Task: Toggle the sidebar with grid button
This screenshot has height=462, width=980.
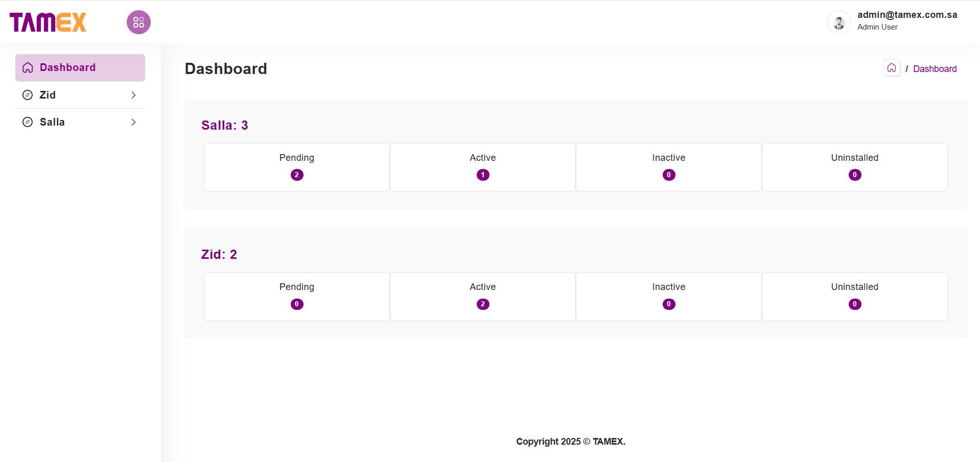Action: (x=138, y=22)
